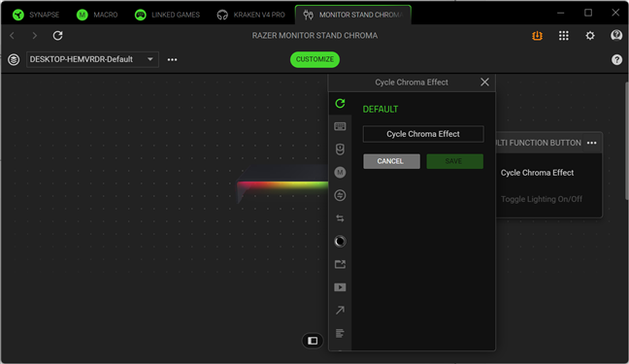Select the Macro function icon
The image size is (629, 364).
(340, 173)
